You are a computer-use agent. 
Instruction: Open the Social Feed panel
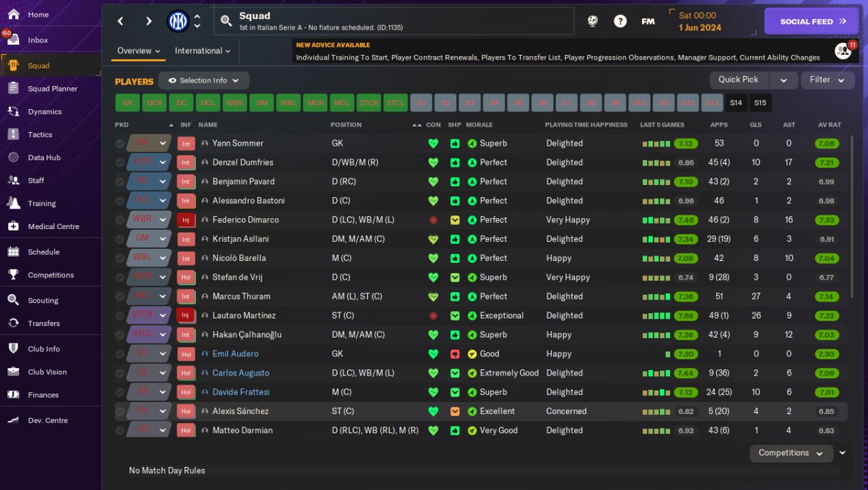click(x=811, y=21)
